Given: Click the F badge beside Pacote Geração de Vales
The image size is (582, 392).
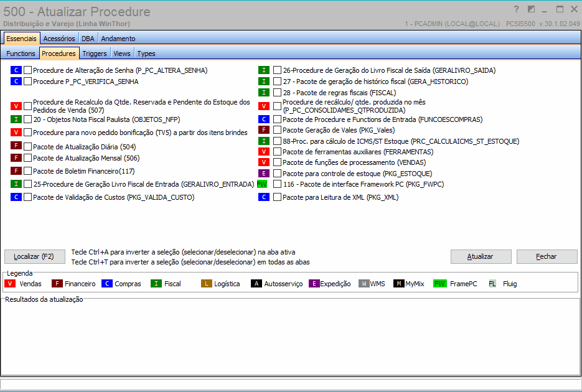Looking at the screenshot, I should tap(263, 130).
